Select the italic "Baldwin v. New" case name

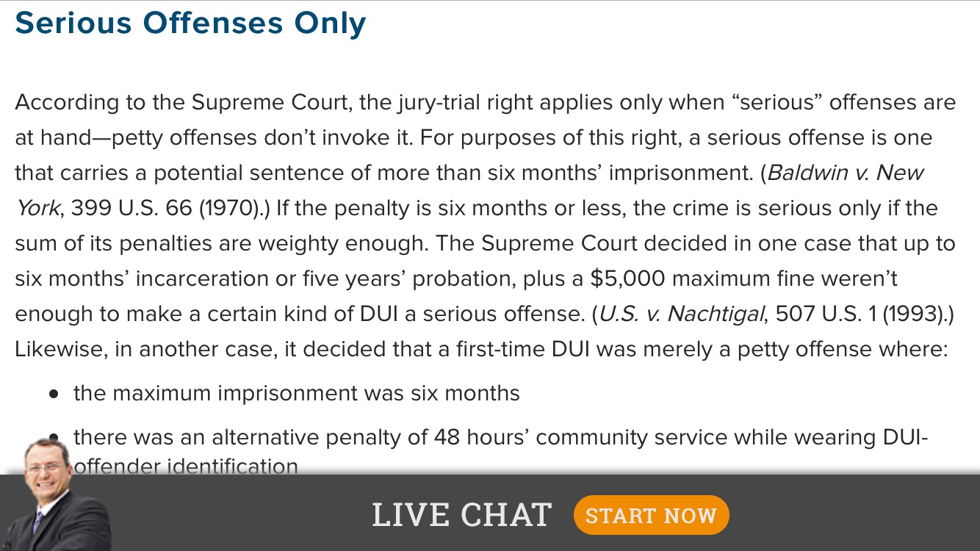pyautogui.click(x=845, y=173)
